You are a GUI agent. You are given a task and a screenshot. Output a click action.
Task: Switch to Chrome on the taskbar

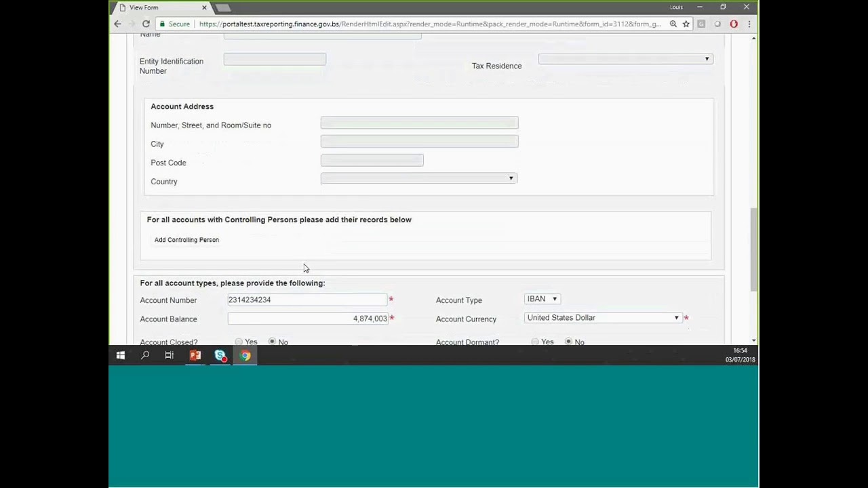click(x=245, y=355)
